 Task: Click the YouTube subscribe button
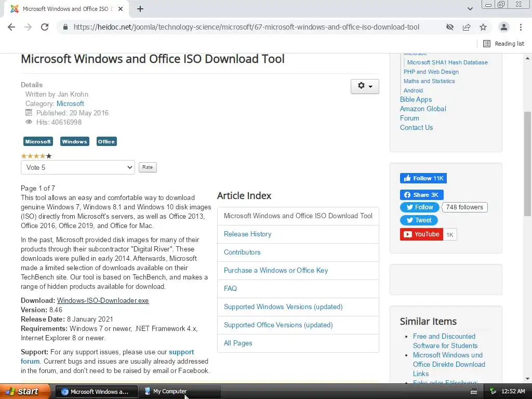[x=421, y=234]
